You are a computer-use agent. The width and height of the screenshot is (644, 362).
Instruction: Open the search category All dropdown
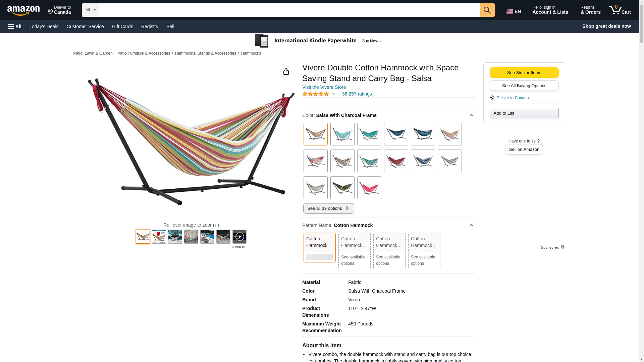(90, 10)
